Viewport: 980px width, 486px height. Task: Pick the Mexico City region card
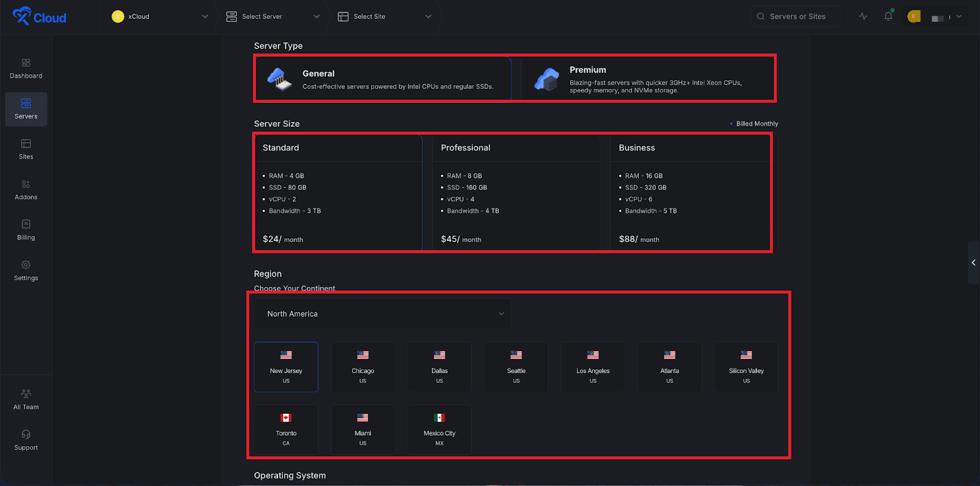pyautogui.click(x=439, y=429)
